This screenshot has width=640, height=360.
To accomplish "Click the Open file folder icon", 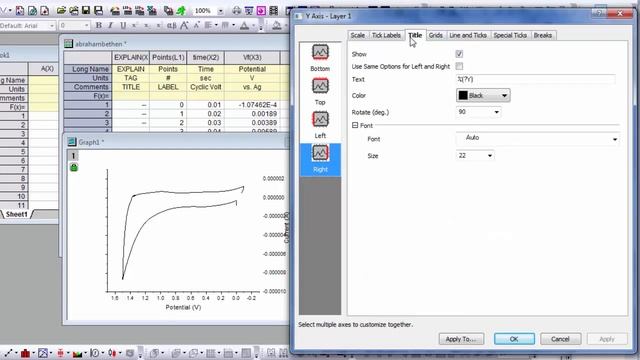I will [x=61, y=10].
